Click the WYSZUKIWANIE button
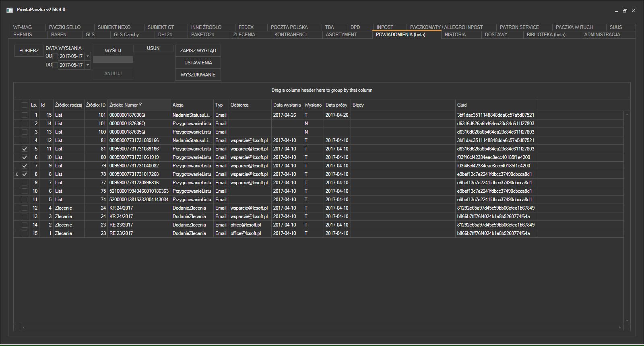644x346 pixels. pos(198,75)
